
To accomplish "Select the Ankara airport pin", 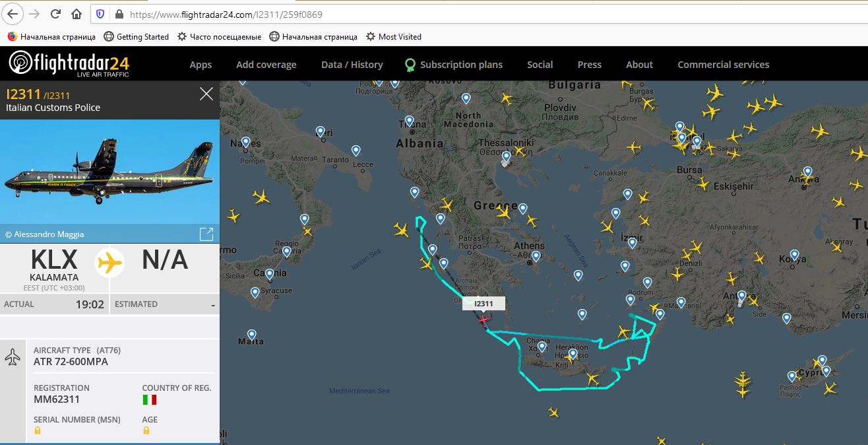I will (x=807, y=172).
